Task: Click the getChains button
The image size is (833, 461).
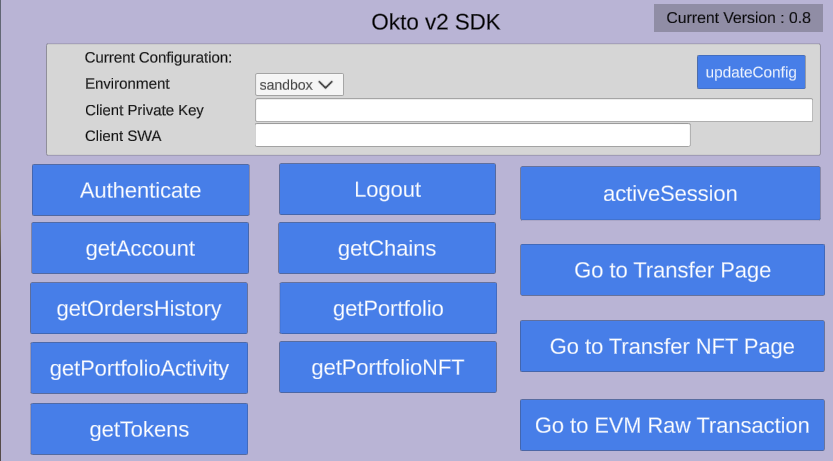Action: point(387,248)
